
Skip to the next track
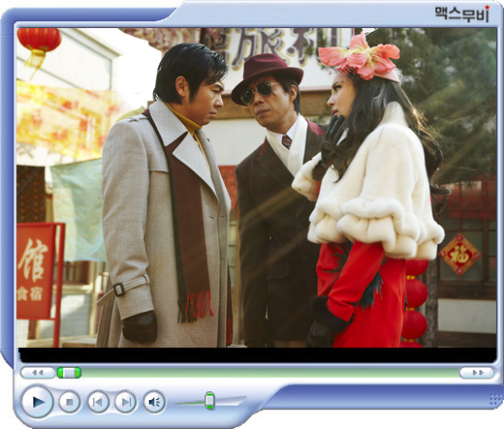[125, 402]
